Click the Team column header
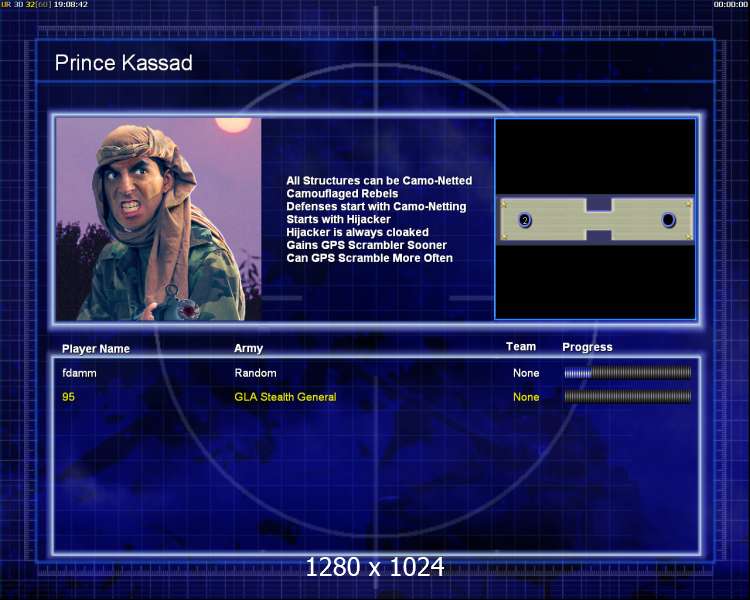750x600 pixels. [x=521, y=347]
